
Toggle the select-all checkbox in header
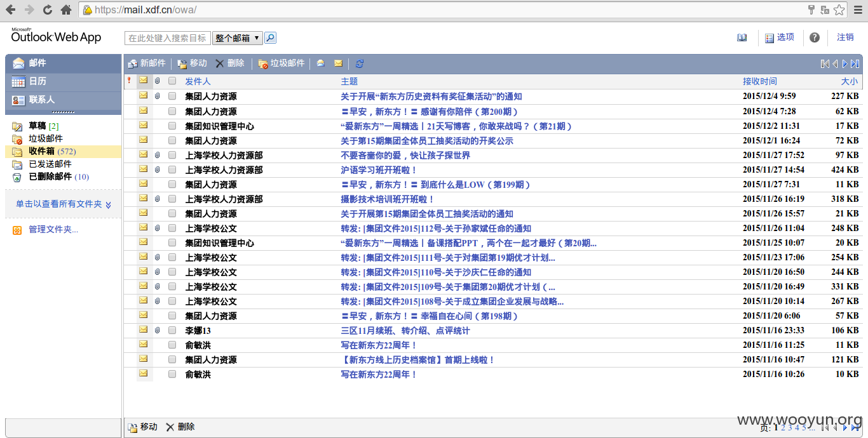tap(172, 81)
